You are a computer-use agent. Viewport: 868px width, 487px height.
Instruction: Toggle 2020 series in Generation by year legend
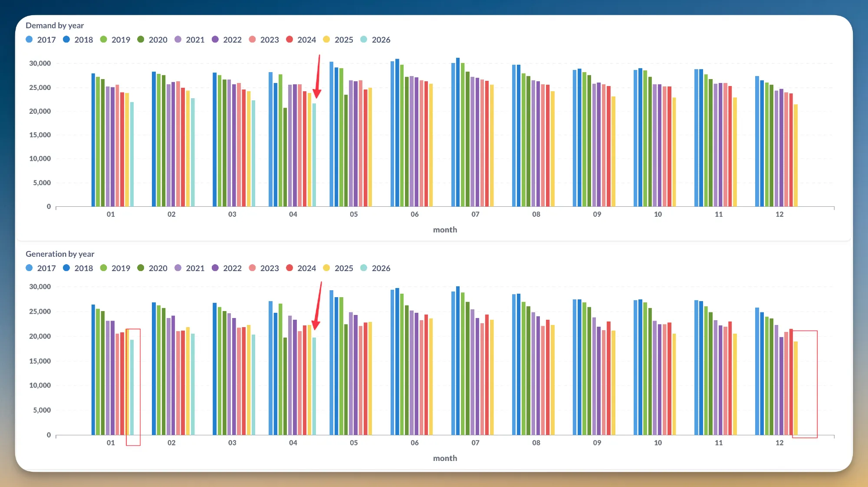tap(152, 268)
